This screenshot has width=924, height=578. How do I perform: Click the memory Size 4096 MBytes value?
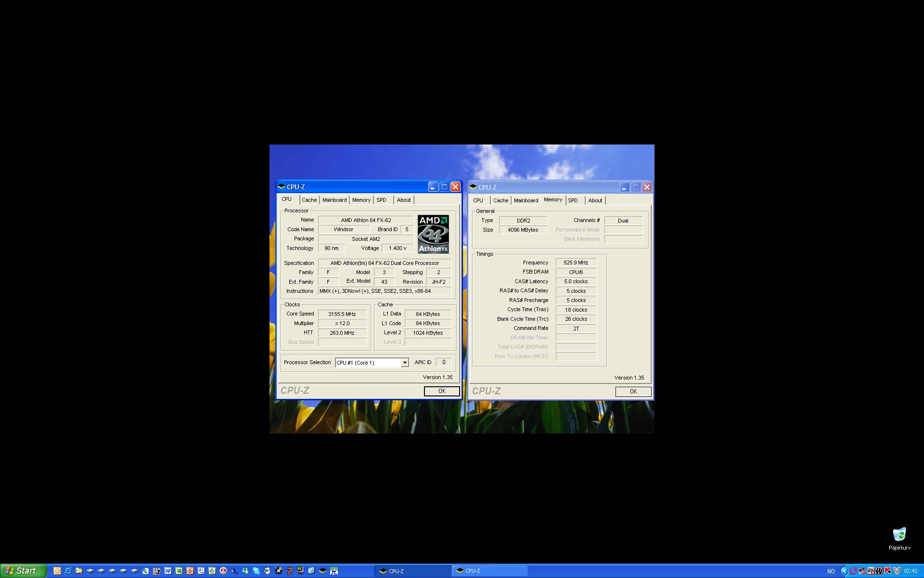pos(523,230)
